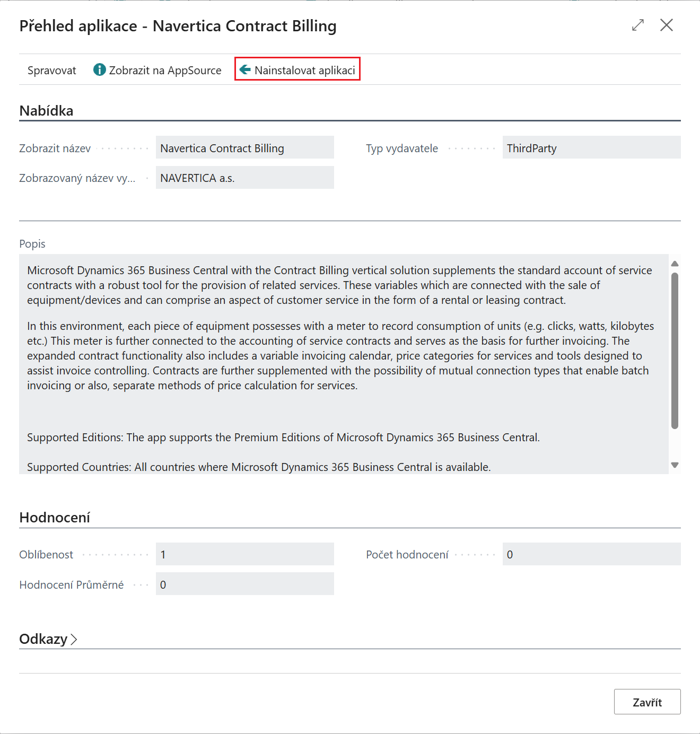Click the description scrollbar thumb
This screenshot has height=734, width=700.
coord(675,350)
